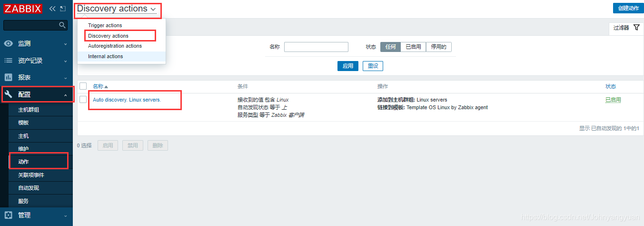
Task: Toggle the 已启用 status link
Action: click(613, 100)
